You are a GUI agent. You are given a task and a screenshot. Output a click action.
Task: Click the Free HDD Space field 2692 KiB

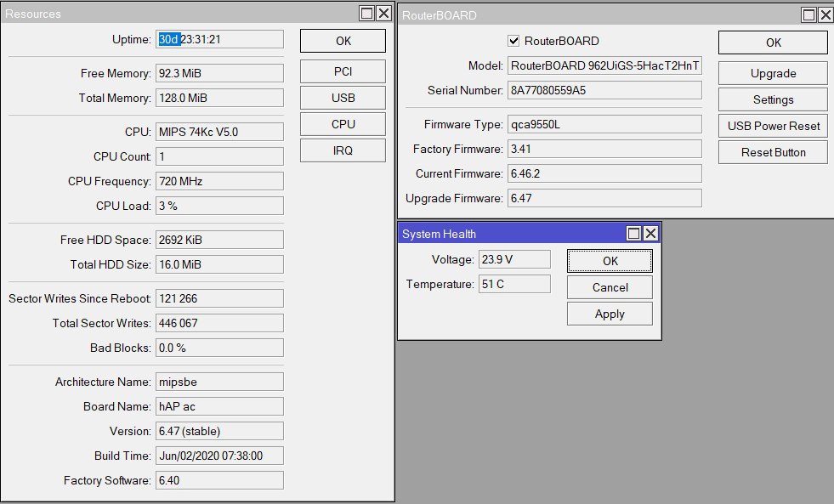[x=219, y=240]
